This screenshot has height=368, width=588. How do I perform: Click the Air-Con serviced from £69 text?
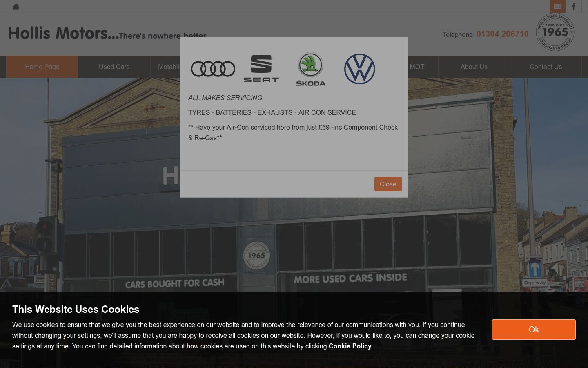click(293, 132)
